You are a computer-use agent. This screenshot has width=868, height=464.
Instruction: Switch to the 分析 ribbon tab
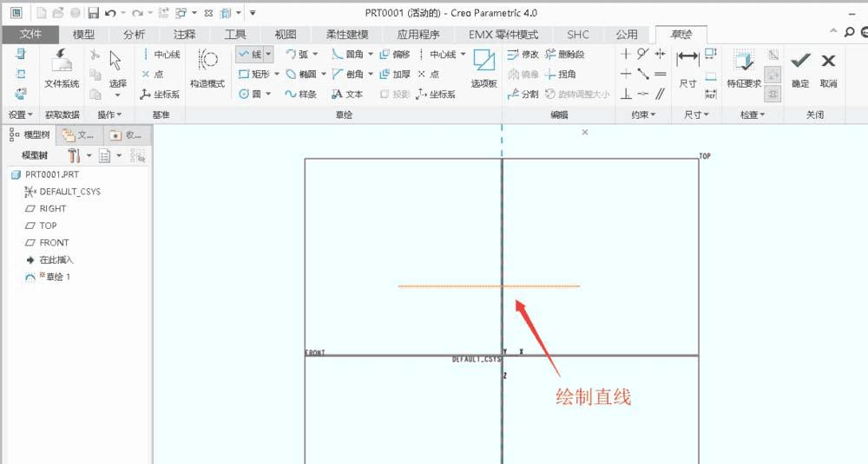134,35
